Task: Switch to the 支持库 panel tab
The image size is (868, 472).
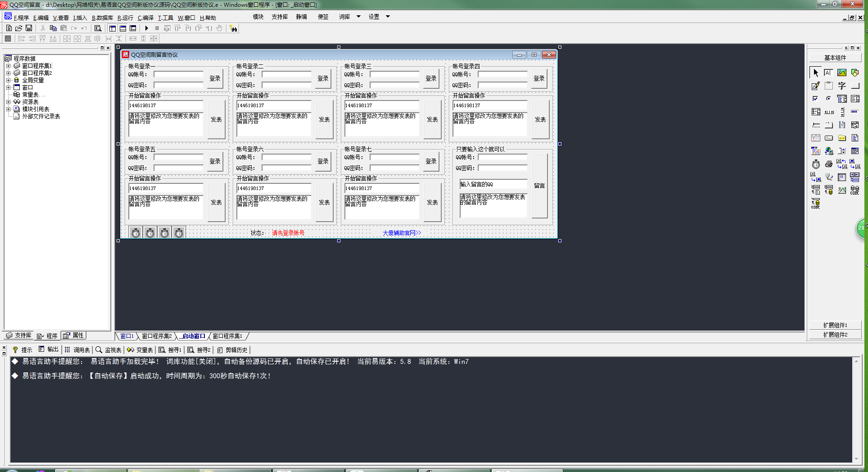Action: coord(19,336)
